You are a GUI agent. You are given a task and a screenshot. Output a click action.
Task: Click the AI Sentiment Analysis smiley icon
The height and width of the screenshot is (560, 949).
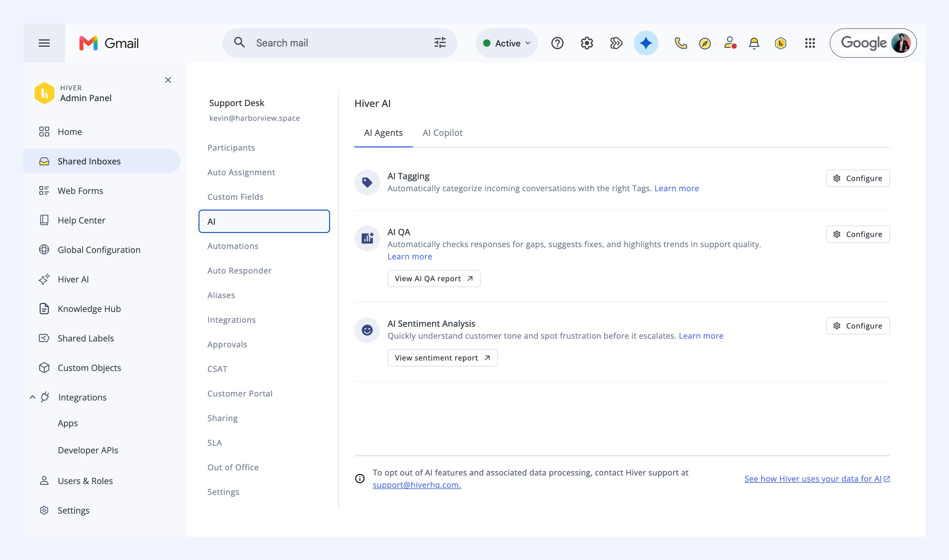(x=367, y=330)
